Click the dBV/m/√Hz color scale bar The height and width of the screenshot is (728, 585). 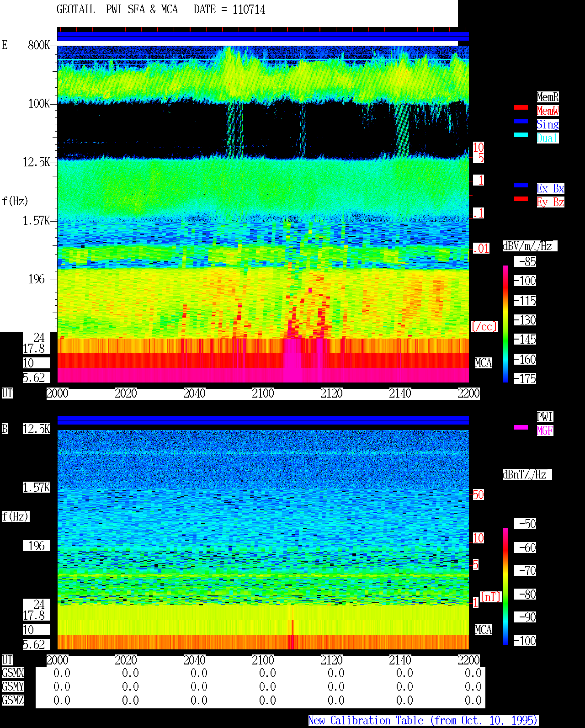[505, 324]
